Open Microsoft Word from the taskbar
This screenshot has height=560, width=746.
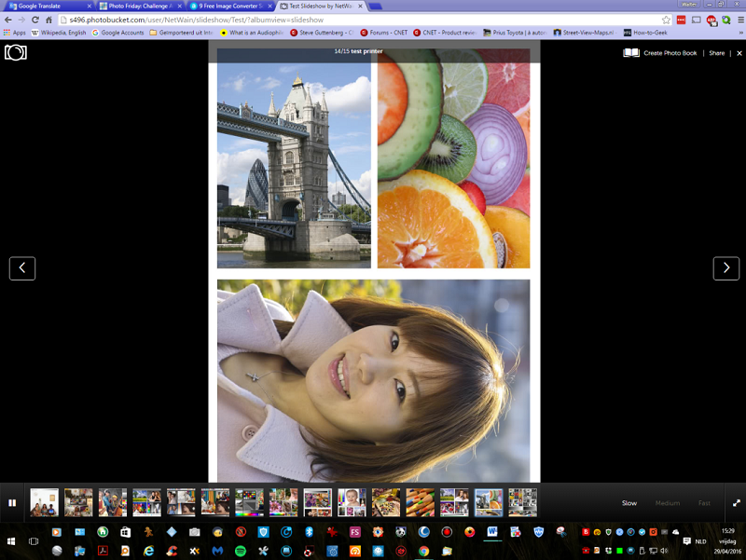(492, 532)
